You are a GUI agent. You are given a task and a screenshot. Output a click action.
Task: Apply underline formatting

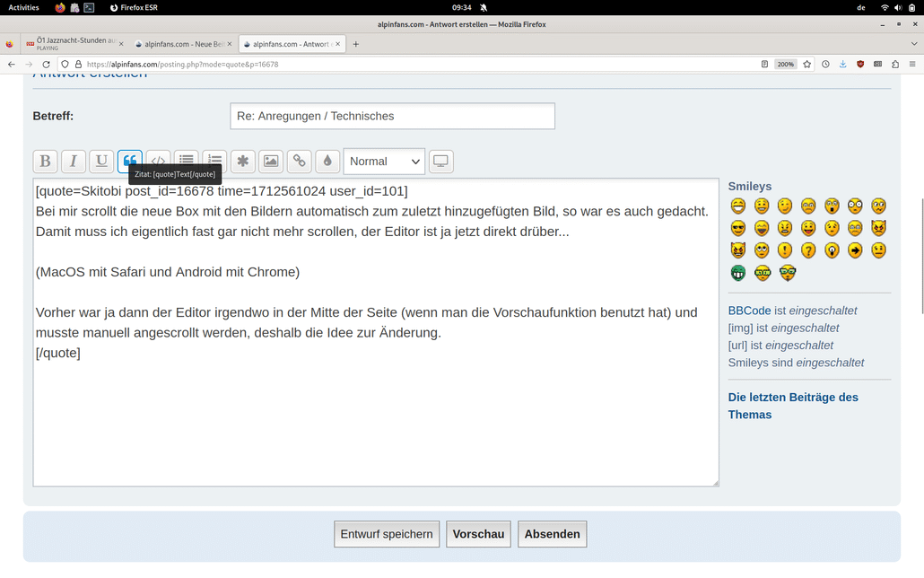coord(100,161)
